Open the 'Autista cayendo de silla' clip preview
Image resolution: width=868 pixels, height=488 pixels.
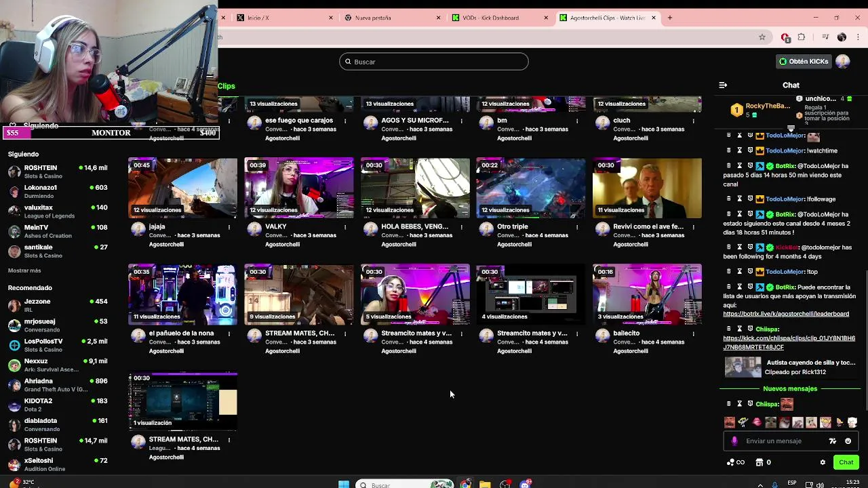[x=790, y=367]
